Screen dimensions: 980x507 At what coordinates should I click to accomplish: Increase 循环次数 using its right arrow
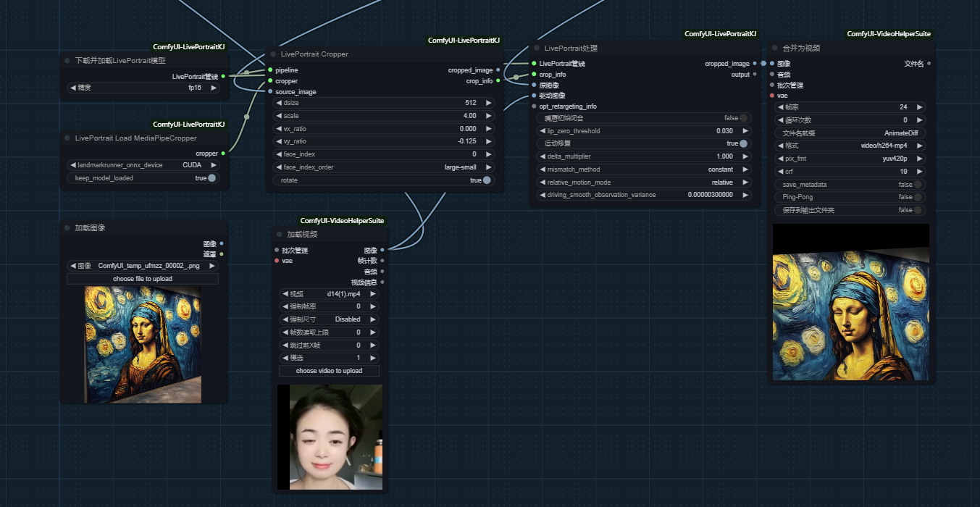point(920,120)
